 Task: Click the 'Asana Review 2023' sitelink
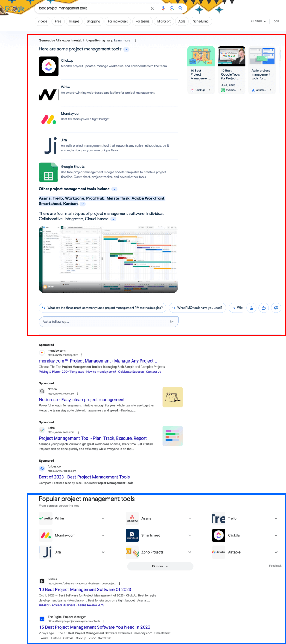tap(91, 605)
